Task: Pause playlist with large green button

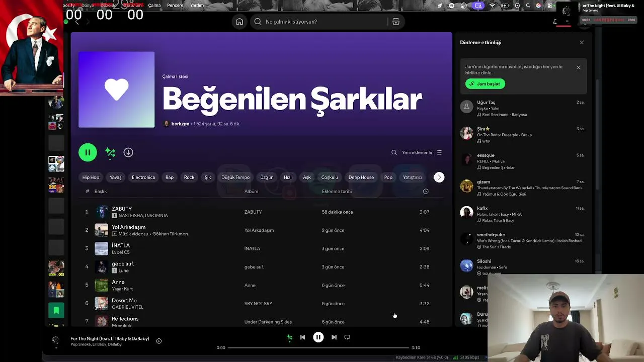Action: pyautogui.click(x=88, y=152)
